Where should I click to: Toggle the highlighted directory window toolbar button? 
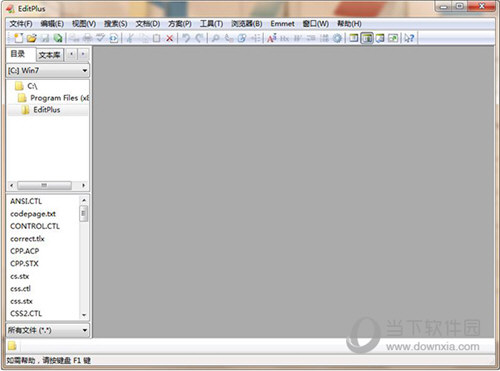click(367, 38)
